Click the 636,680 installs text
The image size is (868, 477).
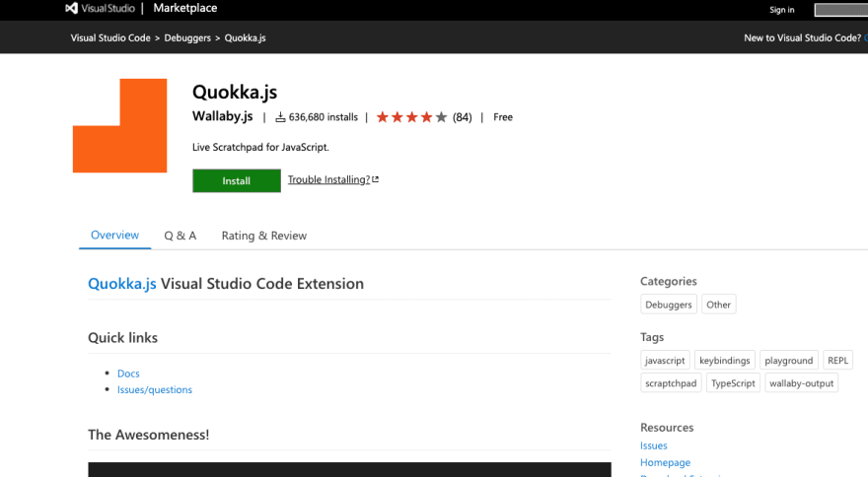tap(324, 117)
